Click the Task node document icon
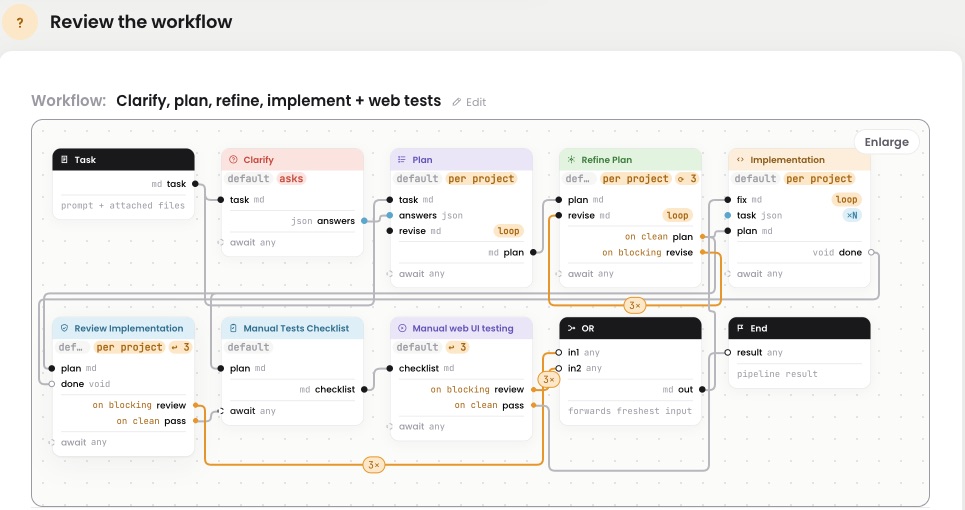The height and width of the screenshot is (510, 965). click(64, 159)
